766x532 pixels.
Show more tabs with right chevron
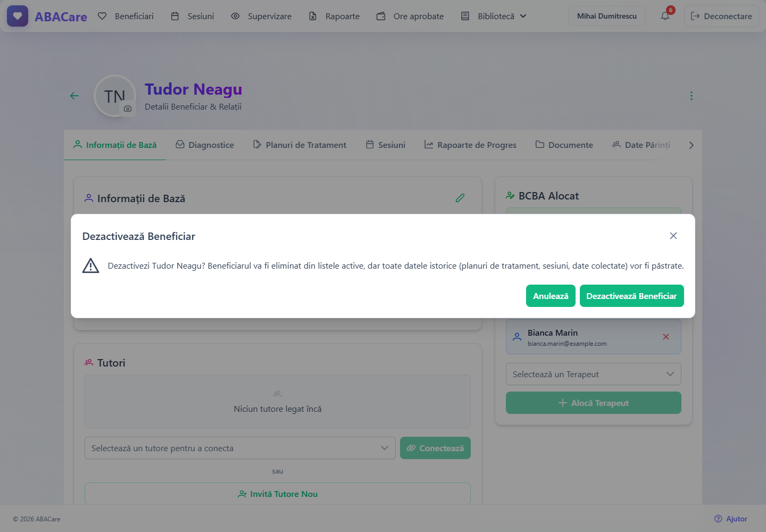tap(691, 145)
